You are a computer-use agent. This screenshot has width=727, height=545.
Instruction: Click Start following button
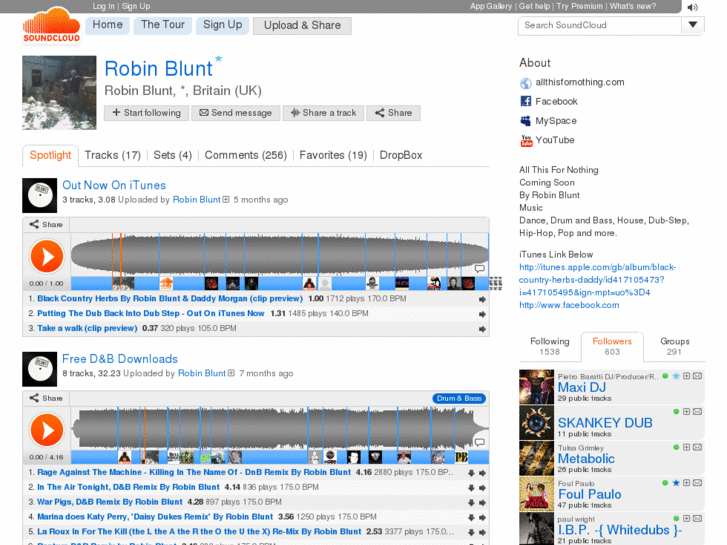[147, 113]
